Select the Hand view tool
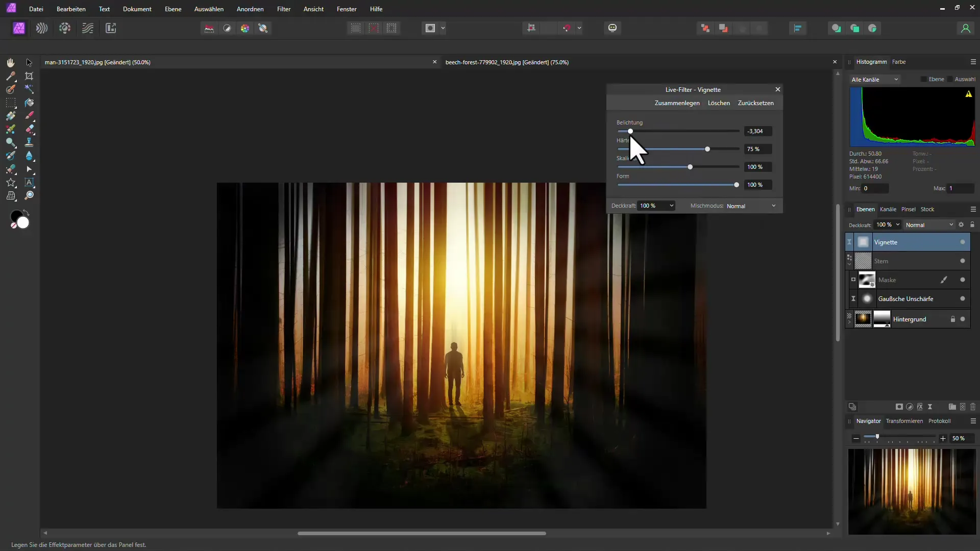The height and width of the screenshot is (551, 980). pyautogui.click(x=10, y=62)
